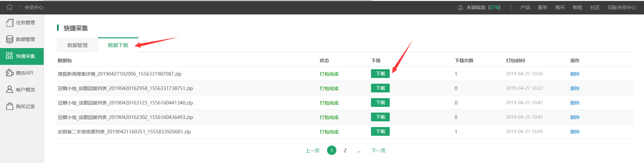644x163 pixels.
Task: Switch to the 数据管理 tab
Action: pyautogui.click(x=77, y=45)
